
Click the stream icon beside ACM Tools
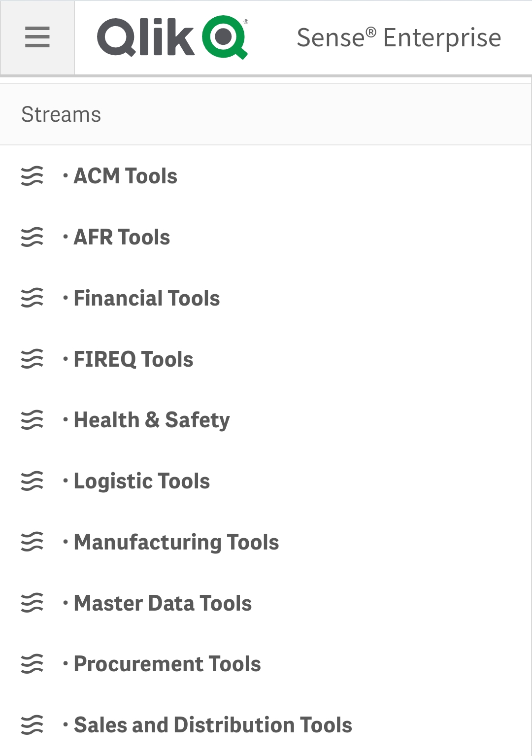click(x=32, y=176)
